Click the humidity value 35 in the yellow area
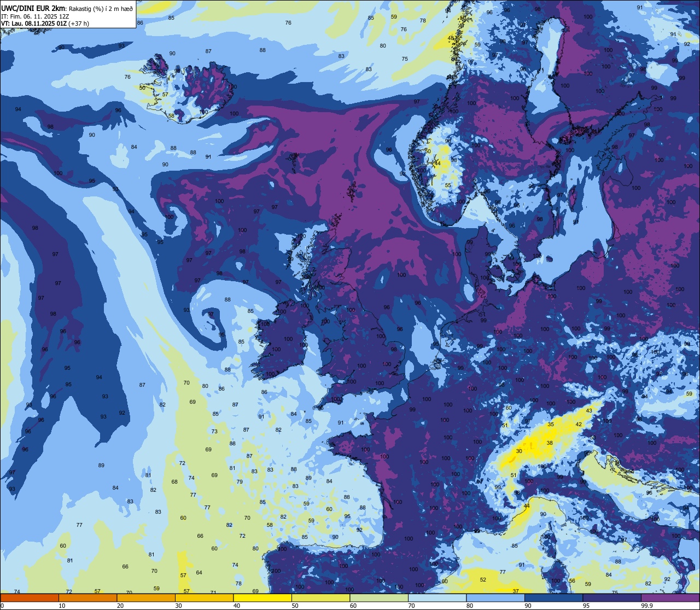The image size is (700, 610). (551, 424)
